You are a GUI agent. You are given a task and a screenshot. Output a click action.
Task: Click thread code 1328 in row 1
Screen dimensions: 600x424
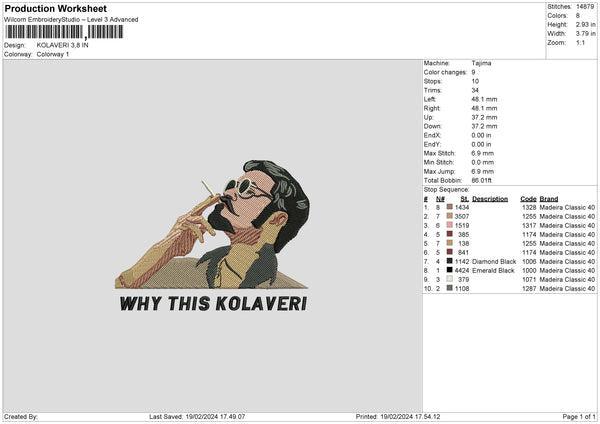coord(529,207)
